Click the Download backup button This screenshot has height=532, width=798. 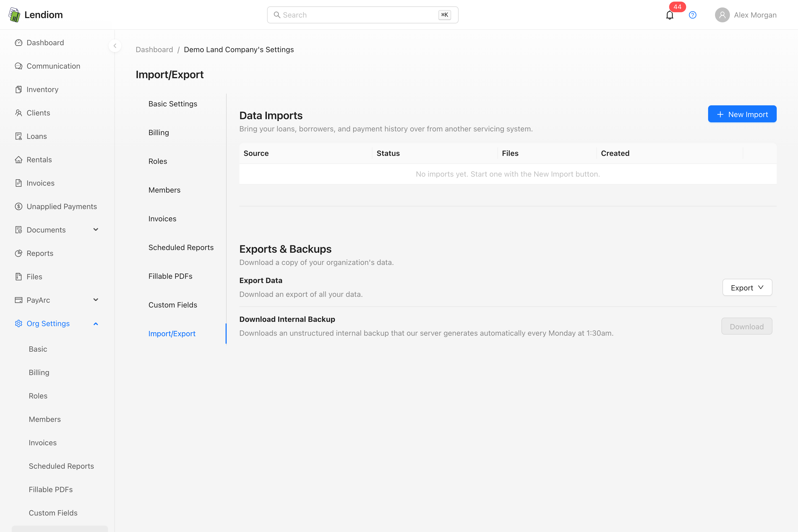coord(747,326)
